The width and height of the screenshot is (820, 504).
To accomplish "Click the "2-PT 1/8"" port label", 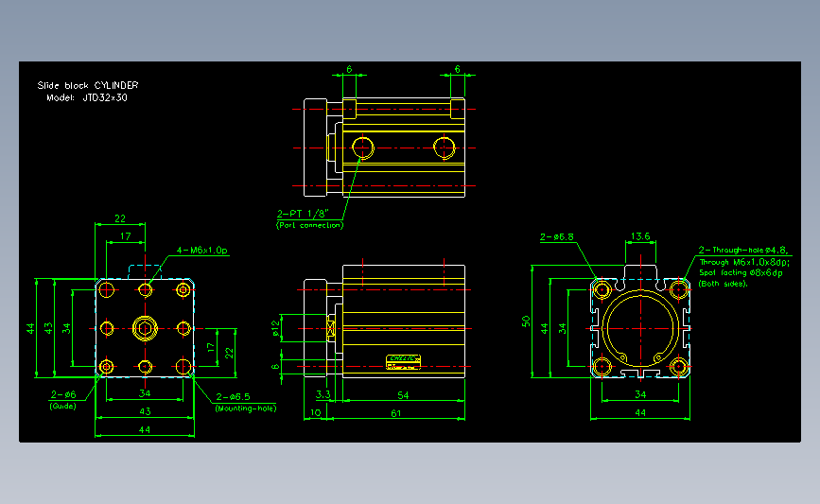I will [303, 214].
